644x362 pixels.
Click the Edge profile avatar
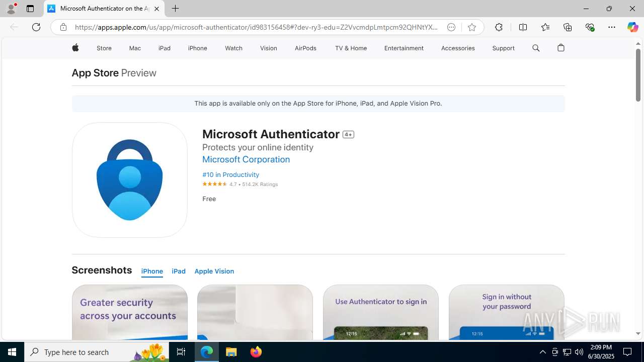click(x=11, y=9)
